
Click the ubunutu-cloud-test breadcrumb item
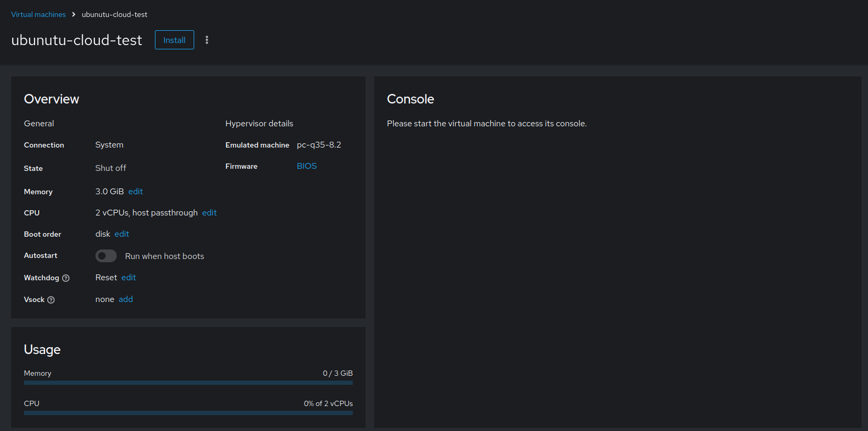[115, 14]
